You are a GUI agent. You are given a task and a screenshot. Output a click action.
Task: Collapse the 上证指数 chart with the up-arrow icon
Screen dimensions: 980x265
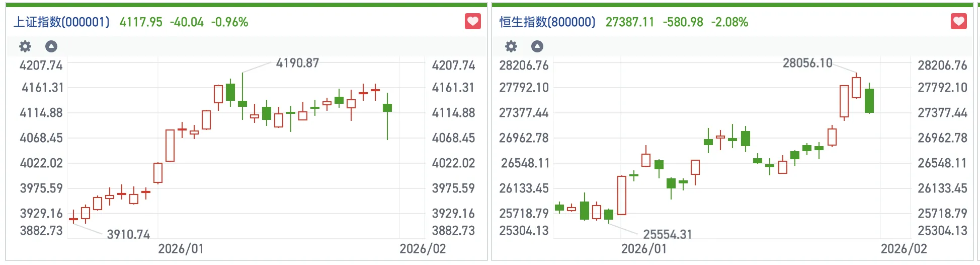click(x=51, y=47)
